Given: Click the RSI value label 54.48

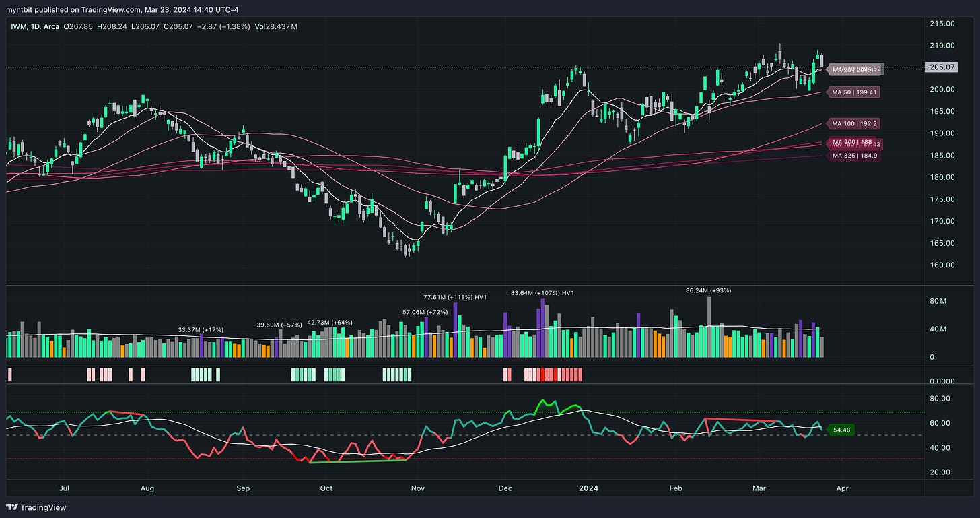Looking at the screenshot, I should click(840, 429).
